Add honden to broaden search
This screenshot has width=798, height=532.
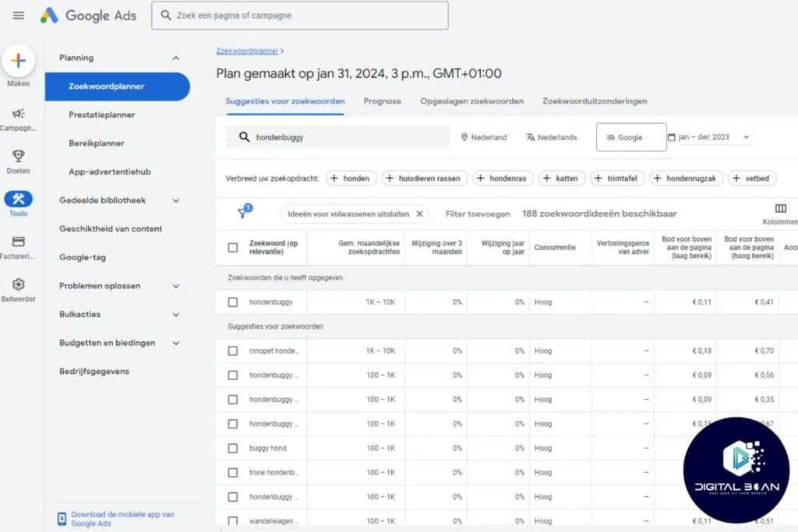pos(351,178)
